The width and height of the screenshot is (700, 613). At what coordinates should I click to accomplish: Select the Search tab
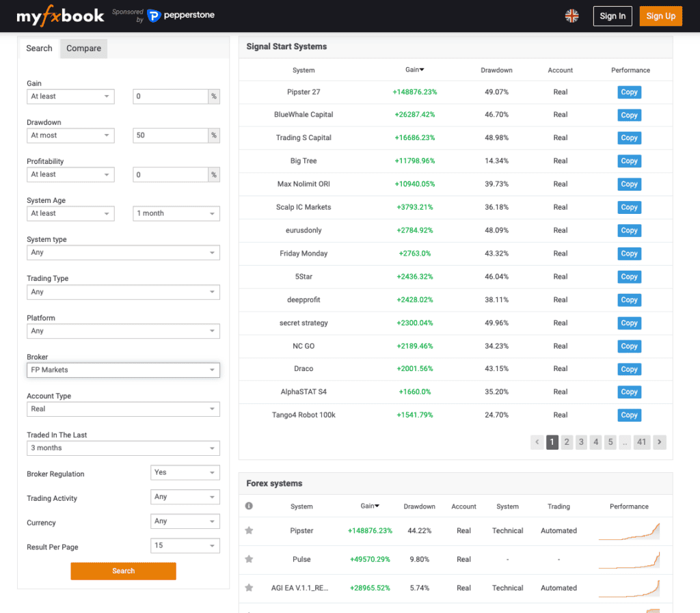click(x=39, y=49)
